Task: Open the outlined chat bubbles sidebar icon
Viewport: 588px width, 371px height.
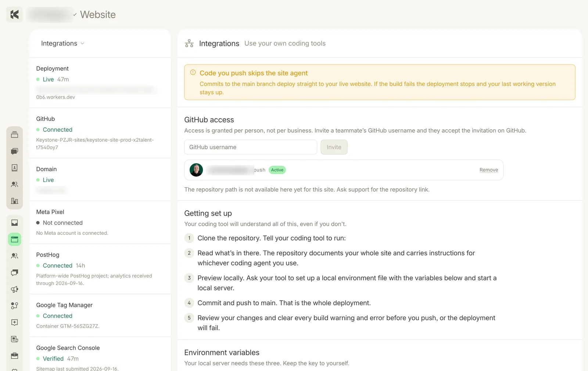Action: pos(15,273)
